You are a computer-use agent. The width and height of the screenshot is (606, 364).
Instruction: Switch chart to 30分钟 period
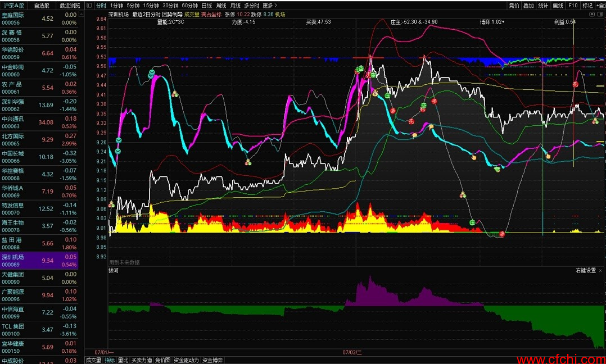click(x=170, y=6)
